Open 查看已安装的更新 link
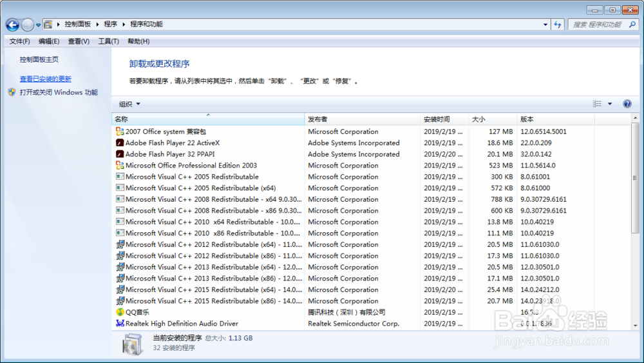The width and height of the screenshot is (644, 363). pyautogui.click(x=46, y=79)
